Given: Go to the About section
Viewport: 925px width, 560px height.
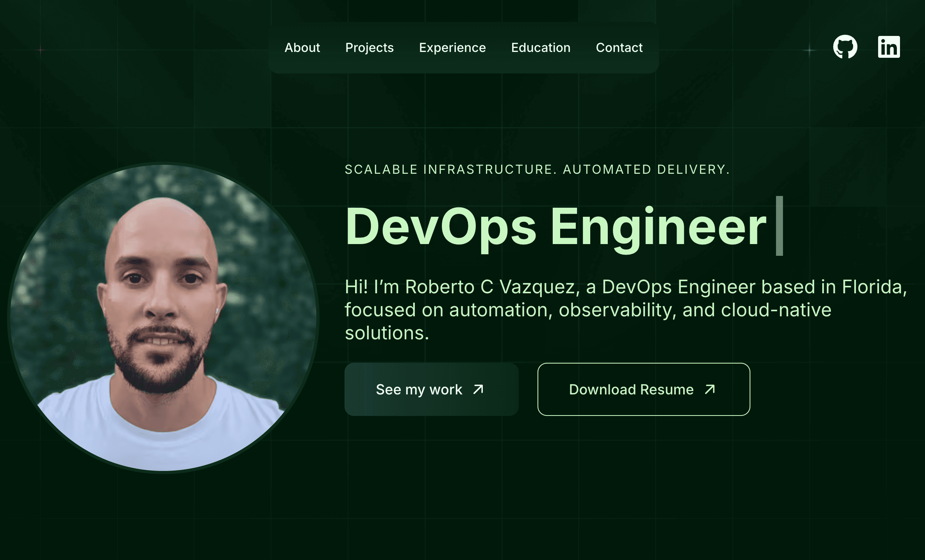Looking at the screenshot, I should pos(302,48).
